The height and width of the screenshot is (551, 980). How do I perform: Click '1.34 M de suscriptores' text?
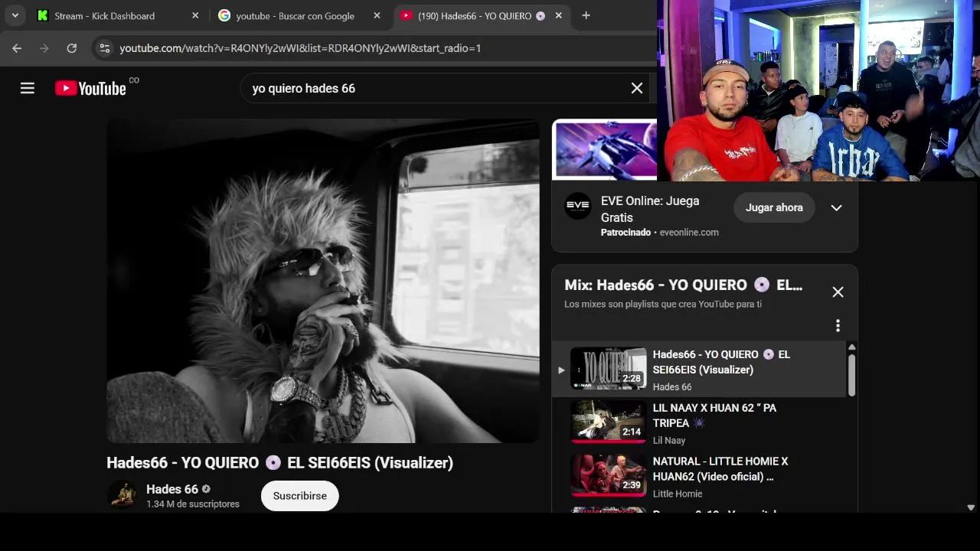click(193, 504)
